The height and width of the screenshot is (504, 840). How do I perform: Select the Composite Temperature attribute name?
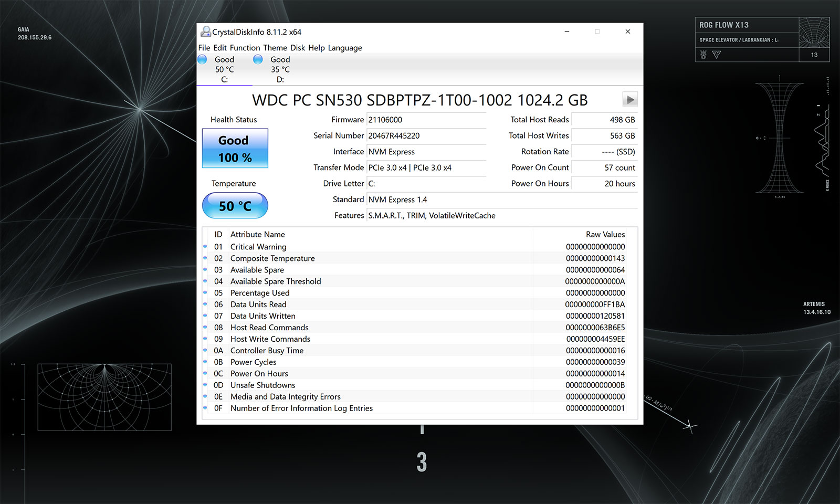[x=272, y=258]
